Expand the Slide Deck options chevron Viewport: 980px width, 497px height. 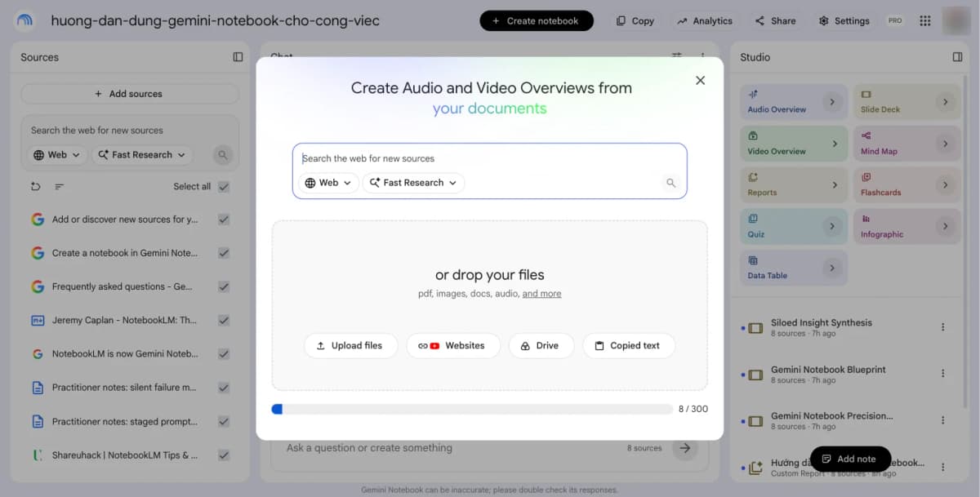pos(945,102)
